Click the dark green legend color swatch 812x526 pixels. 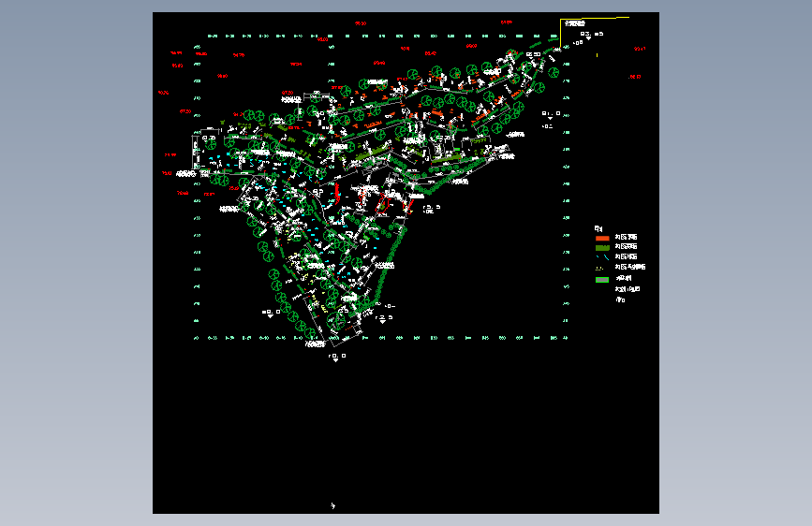(x=602, y=248)
